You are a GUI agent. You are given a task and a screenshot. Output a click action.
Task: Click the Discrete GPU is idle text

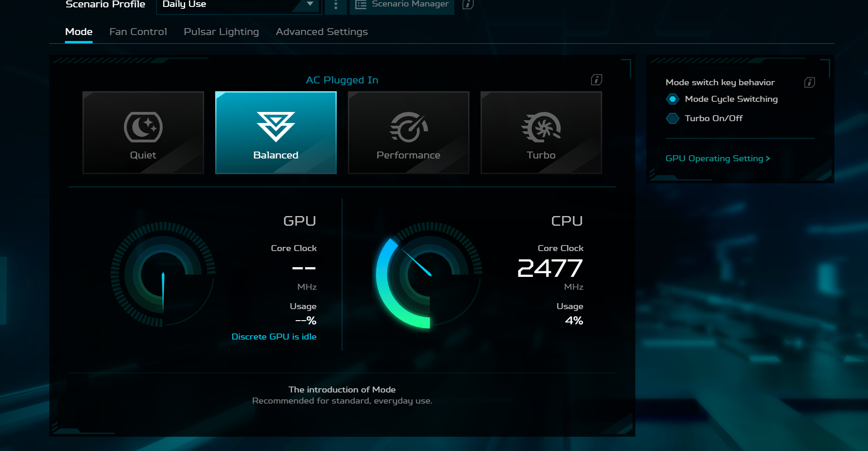click(x=274, y=337)
